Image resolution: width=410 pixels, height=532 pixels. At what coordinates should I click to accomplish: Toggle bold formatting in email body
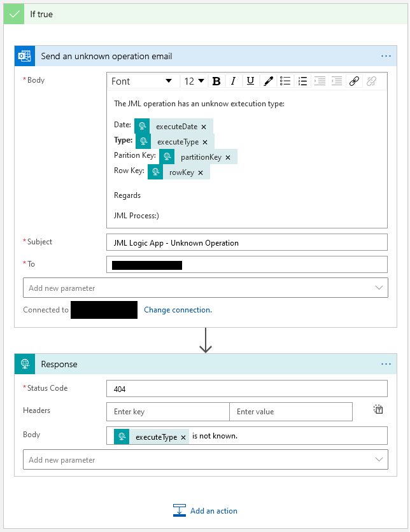coord(216,81)
